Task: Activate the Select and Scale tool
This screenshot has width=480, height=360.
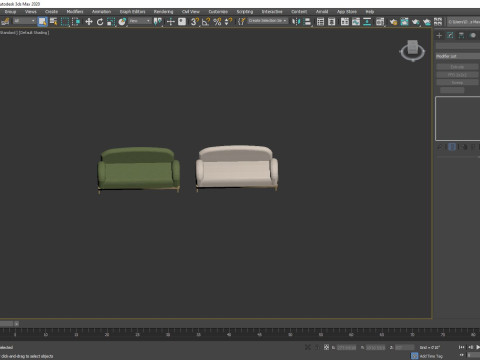Action: click(111, 22)
